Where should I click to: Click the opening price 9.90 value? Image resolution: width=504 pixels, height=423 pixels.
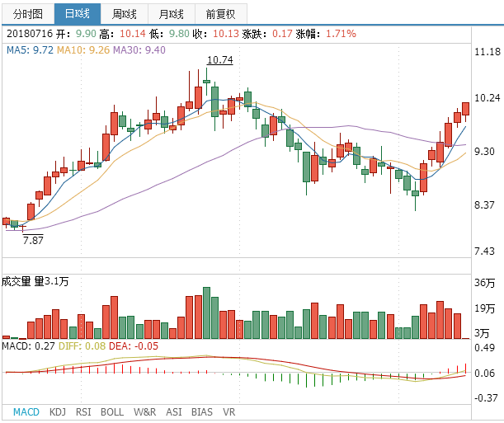pyautogui.click(x=86, y=34)
